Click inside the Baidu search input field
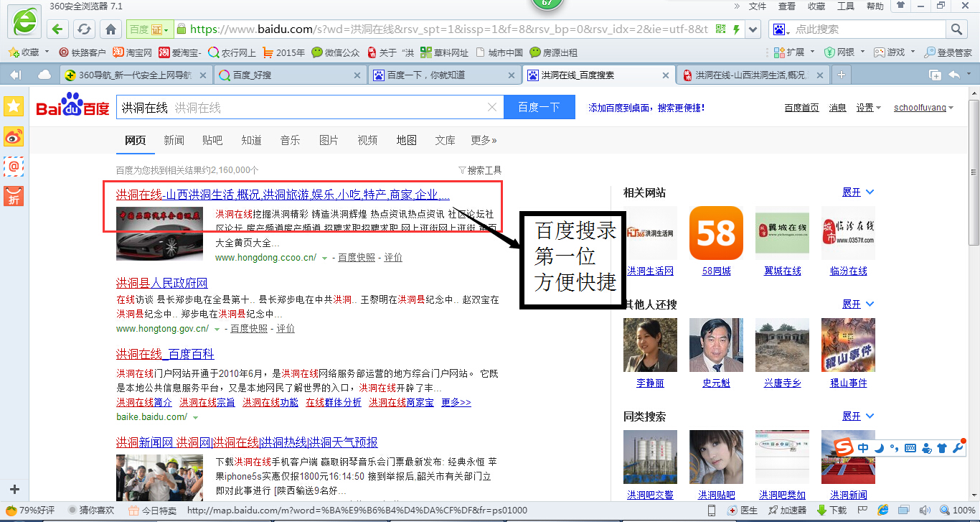The image size is (980, 522). pyautogui.click(x=309, y=107)
